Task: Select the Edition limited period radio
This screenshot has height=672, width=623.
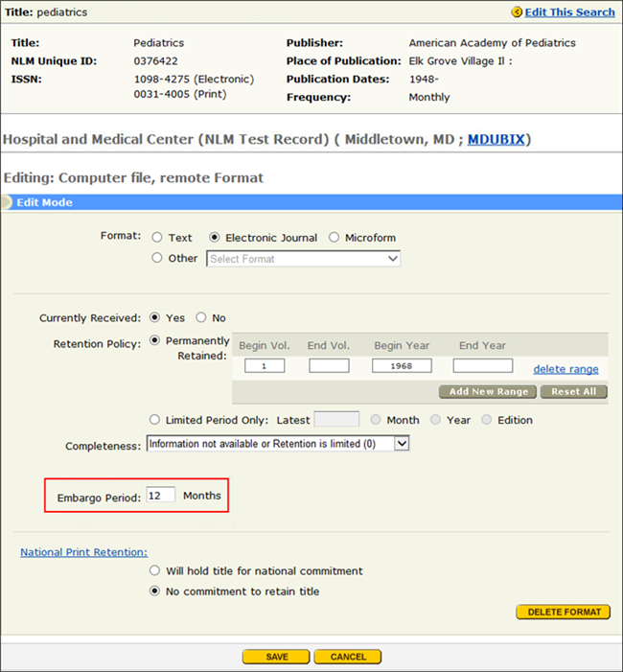Action: click(x=486, y=420)
